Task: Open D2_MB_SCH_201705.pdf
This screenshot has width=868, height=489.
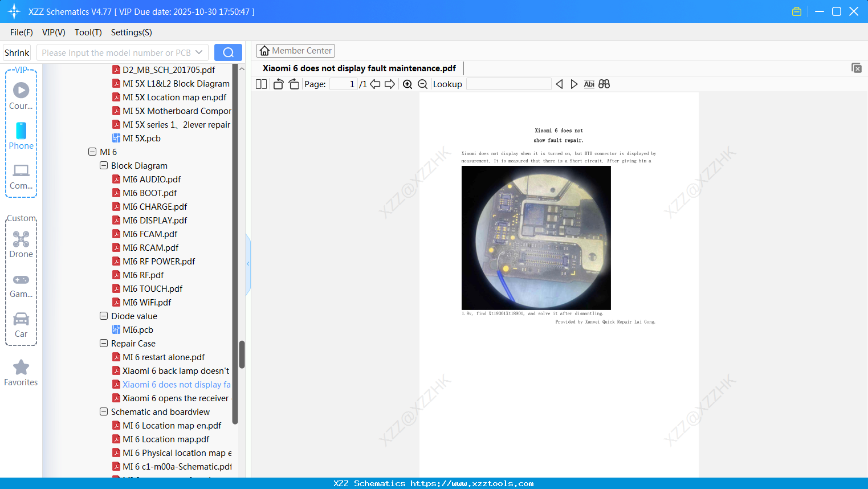Action: coord(169,70)
